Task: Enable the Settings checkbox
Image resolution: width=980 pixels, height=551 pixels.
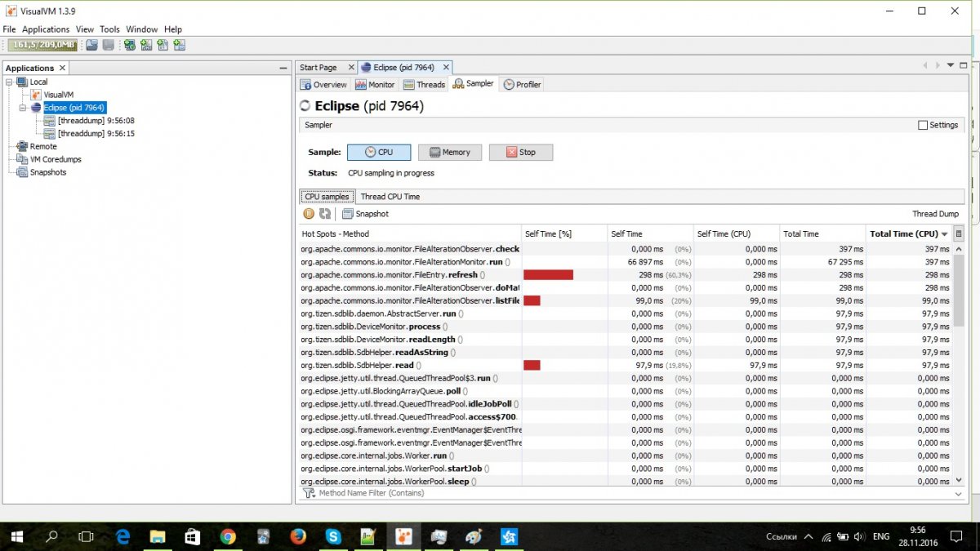Action: tap(923, 125)
